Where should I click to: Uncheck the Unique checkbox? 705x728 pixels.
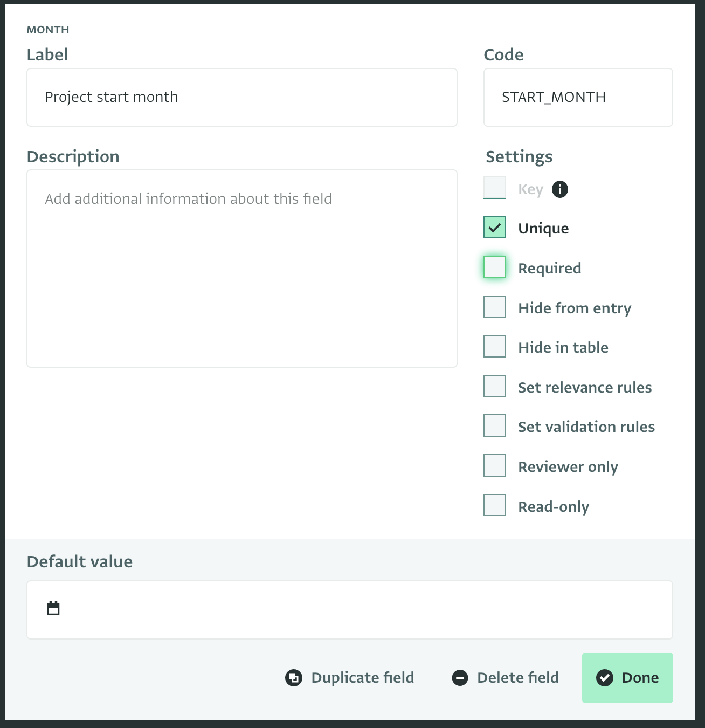(x=495, y=227)
